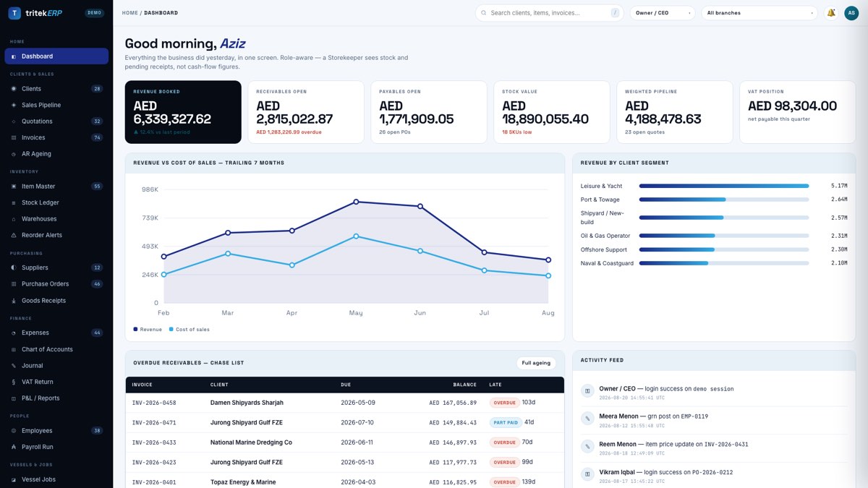Viewport: 868px width, 488px height.
Task: Click the Quotations sidebar icon
Action: pos(14,121)
